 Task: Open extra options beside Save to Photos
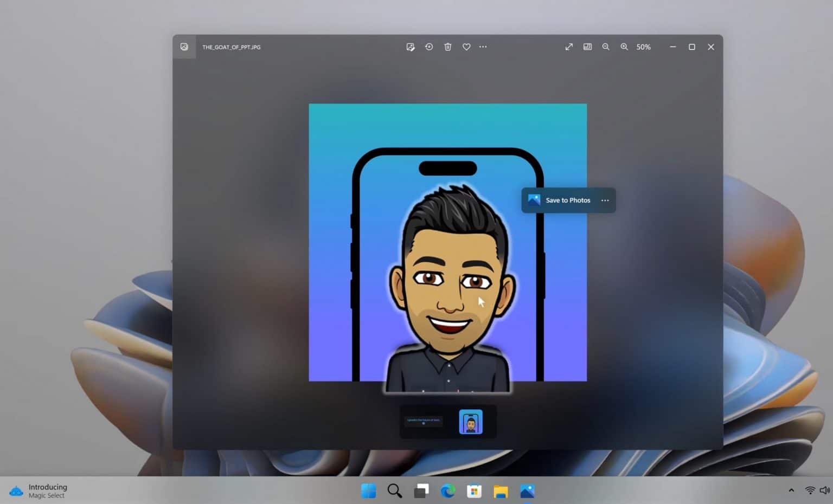pos(605,200)
